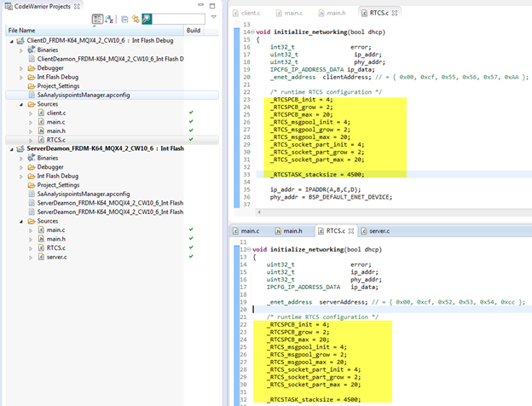
Task: Select server.c in the project tree
Action: (x=56, y=257)
